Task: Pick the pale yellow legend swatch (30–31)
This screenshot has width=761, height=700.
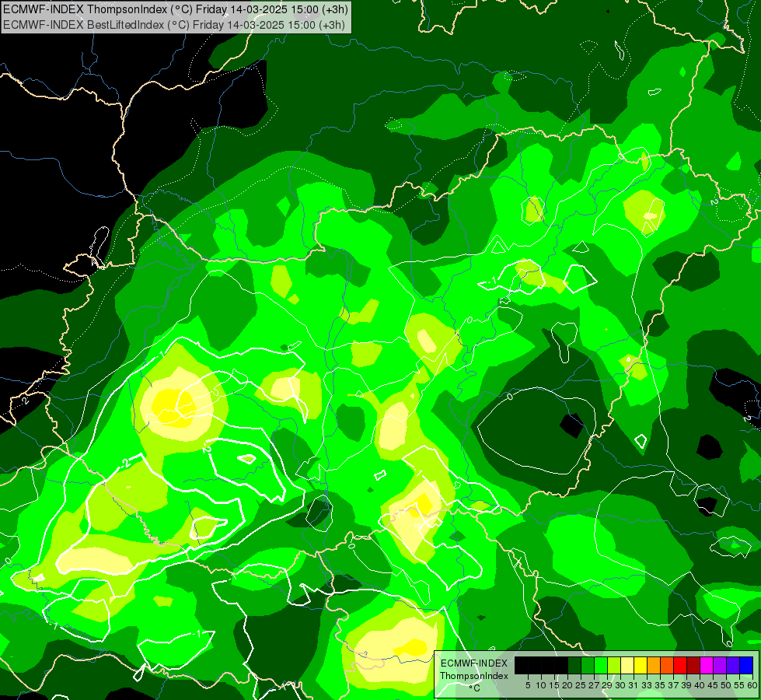Action: pos(627,666)
